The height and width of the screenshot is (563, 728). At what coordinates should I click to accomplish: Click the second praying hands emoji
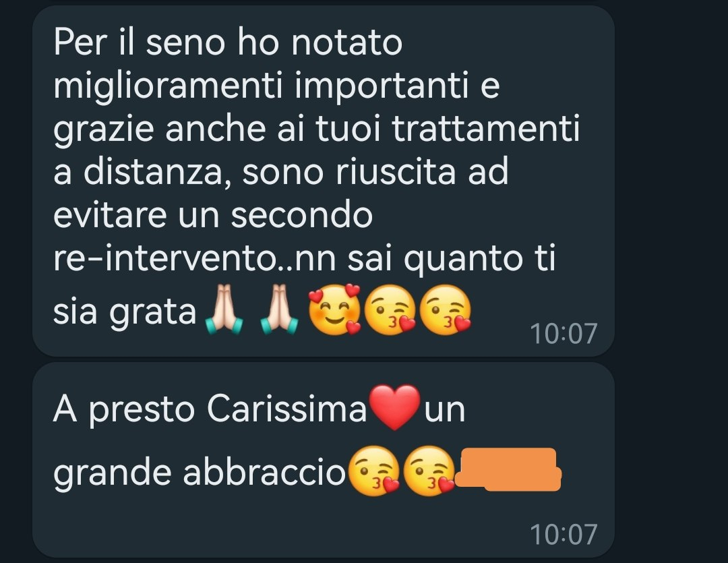click(279, 310)
